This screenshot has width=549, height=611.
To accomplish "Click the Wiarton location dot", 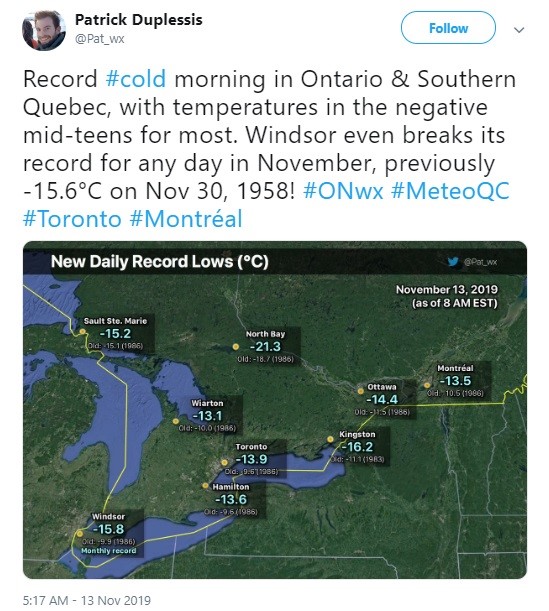I will click(x=176, y=421).
